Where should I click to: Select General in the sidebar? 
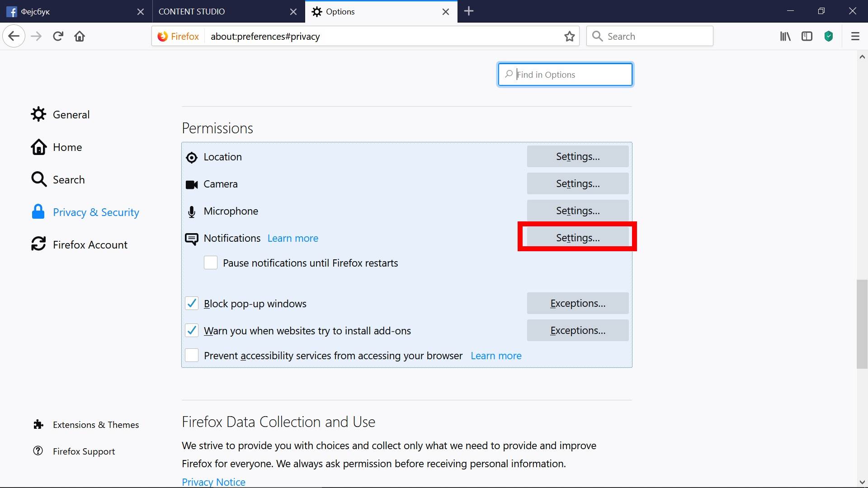pos(71,115)
